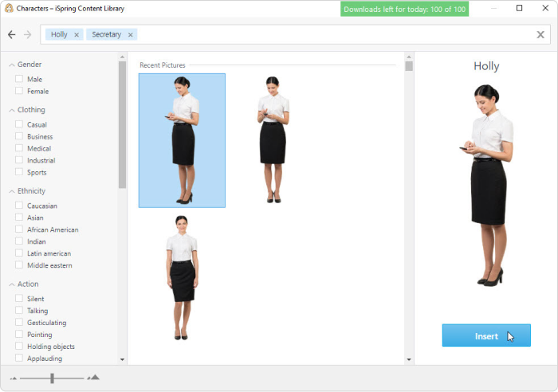Check the Male gender filter
Viewport: 558px width, 392px height.
click(19, 79)
